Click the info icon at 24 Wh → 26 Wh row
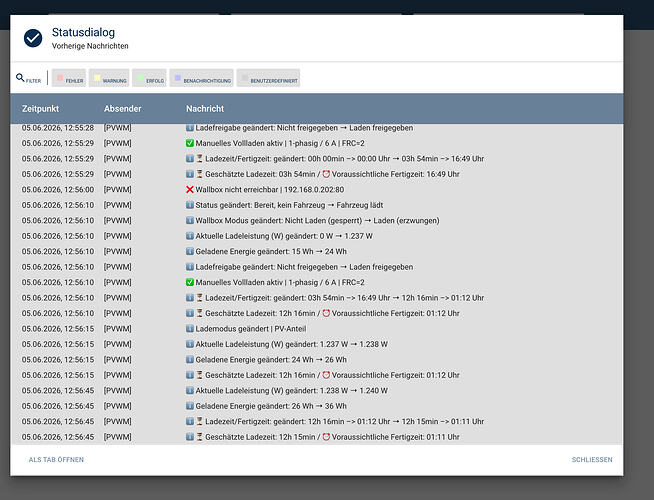The image size is (654, 500). point(190,359)
